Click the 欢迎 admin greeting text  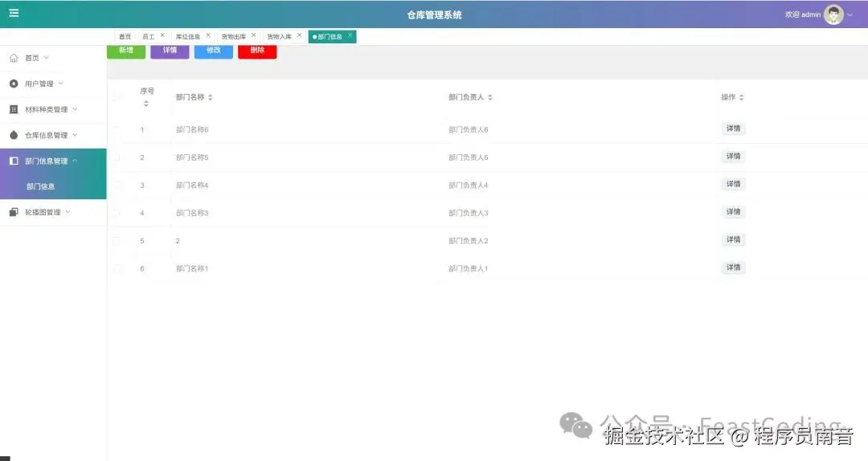(803, 14)
